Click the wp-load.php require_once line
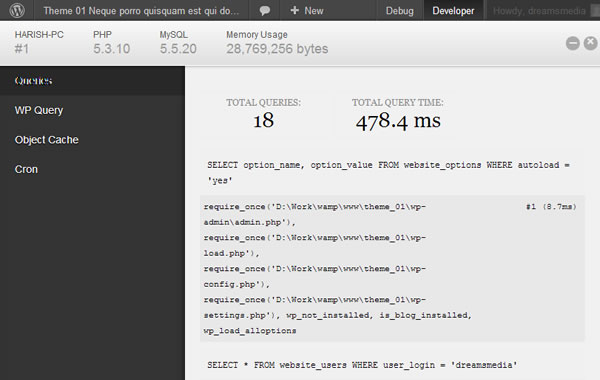 pyautogui.click(x=315, y=245)
